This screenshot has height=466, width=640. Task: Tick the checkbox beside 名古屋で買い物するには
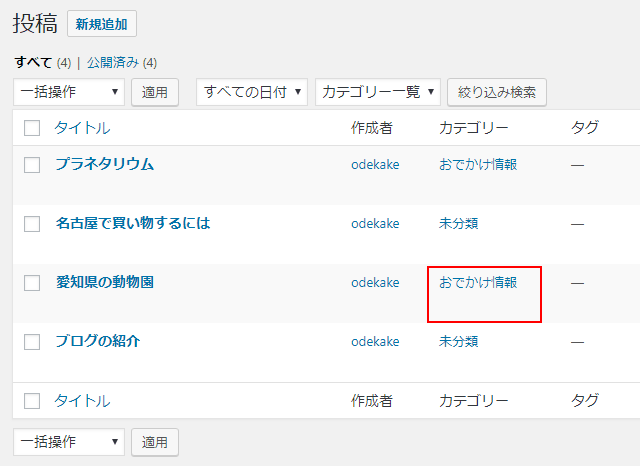pos(32,224)
